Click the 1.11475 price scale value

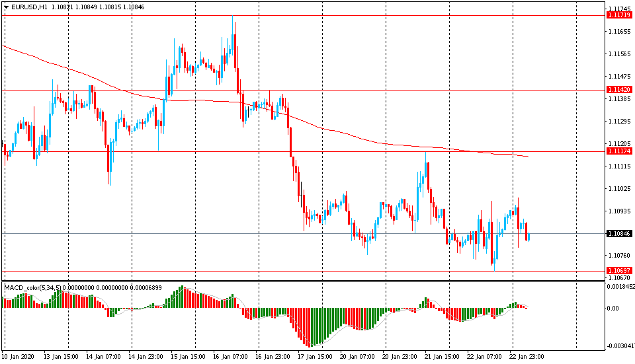tap(620, 77)
